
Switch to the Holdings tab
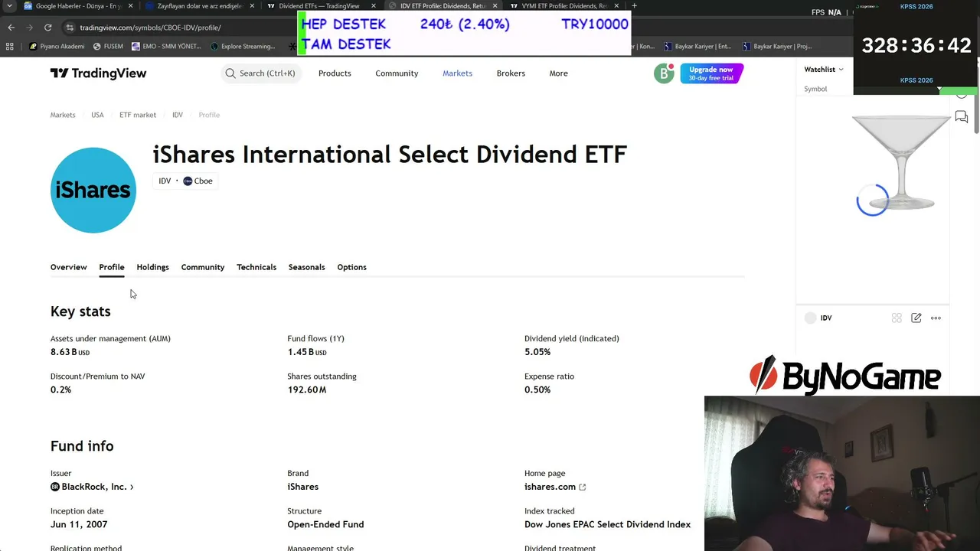coord(152,267)
